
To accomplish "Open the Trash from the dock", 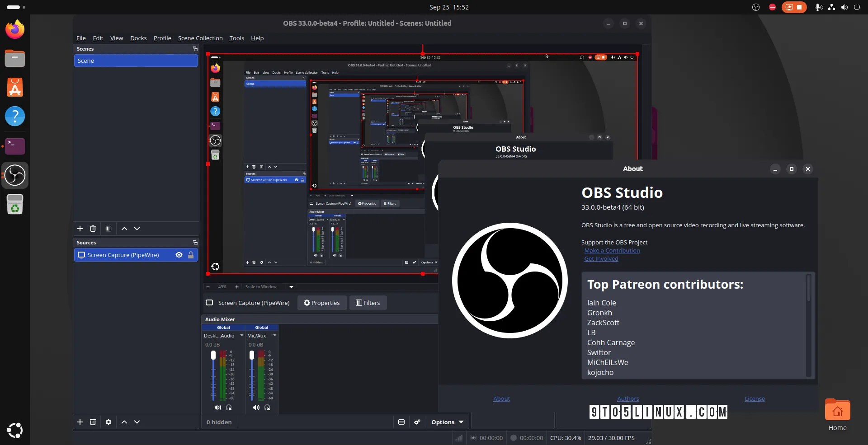I will 15,204.
